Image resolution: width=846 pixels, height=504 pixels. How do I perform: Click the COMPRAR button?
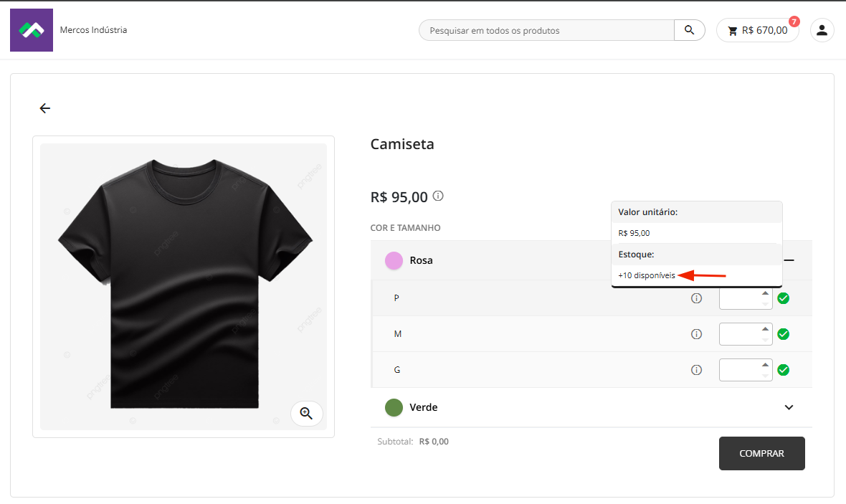(761, 453)
